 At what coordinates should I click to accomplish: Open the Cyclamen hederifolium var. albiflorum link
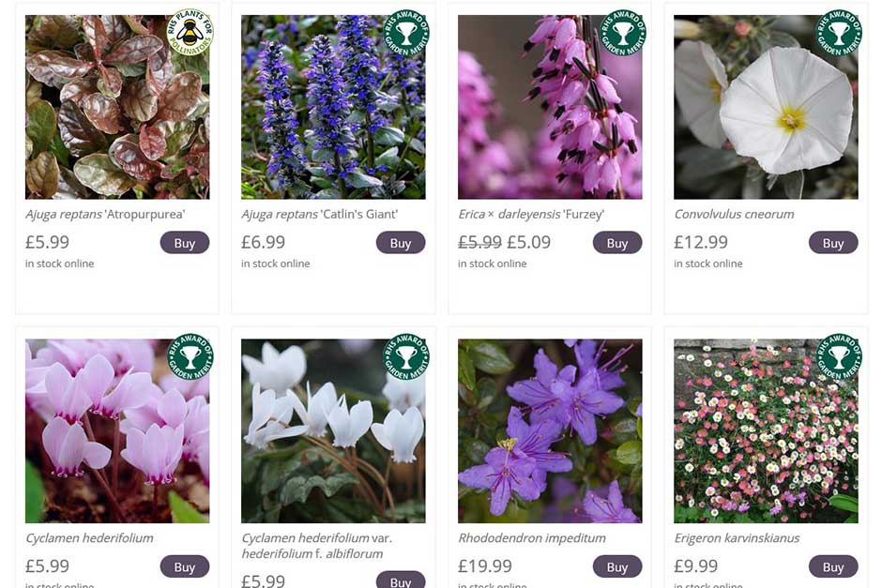pos(316,546)
